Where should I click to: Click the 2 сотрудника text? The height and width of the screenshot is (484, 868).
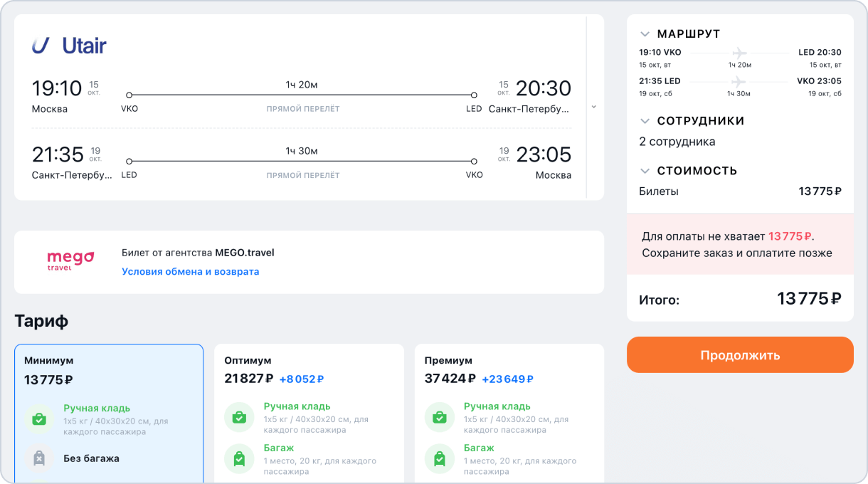click(677, 142)
